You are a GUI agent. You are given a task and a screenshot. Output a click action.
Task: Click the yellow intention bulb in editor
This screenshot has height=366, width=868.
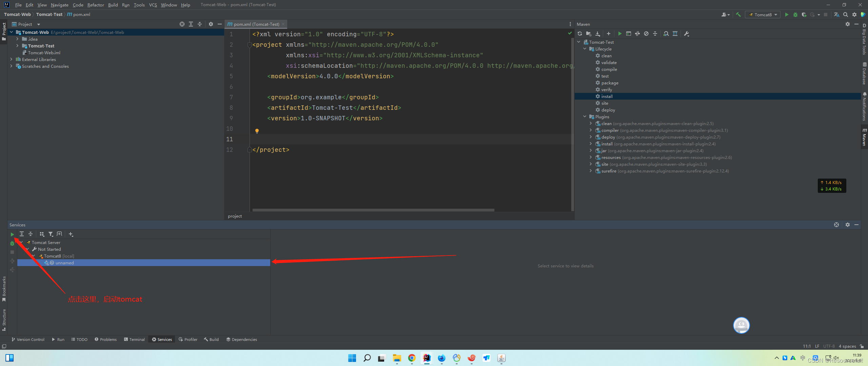257,131
